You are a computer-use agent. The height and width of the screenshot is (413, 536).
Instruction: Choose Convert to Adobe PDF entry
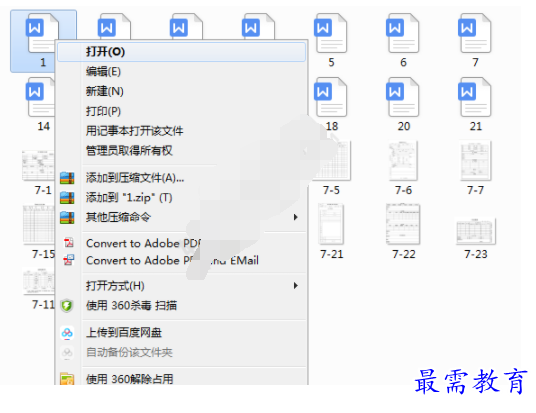click(182, 243)
